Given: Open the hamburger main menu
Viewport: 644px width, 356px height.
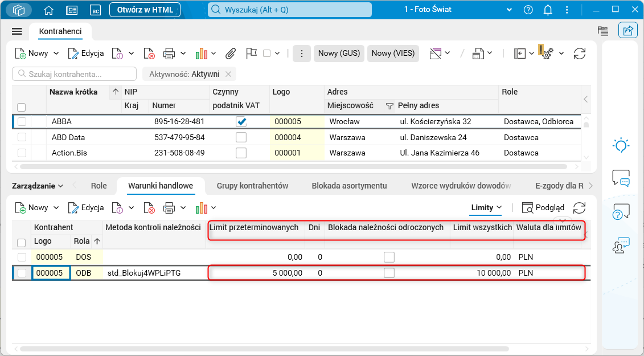Looking at the screenshot, I should pyautogui.click(x=17, y=31).
